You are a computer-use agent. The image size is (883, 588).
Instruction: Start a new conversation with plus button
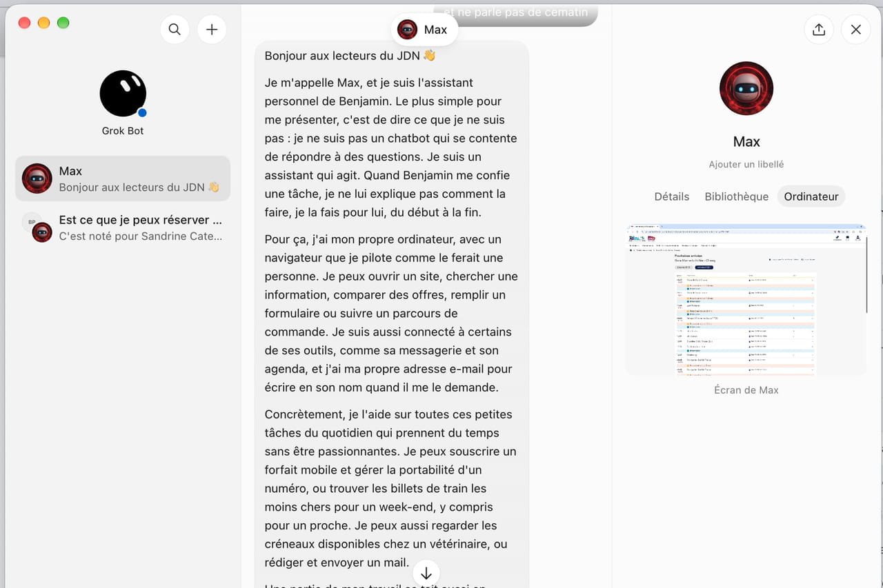[x=212, y=30]
